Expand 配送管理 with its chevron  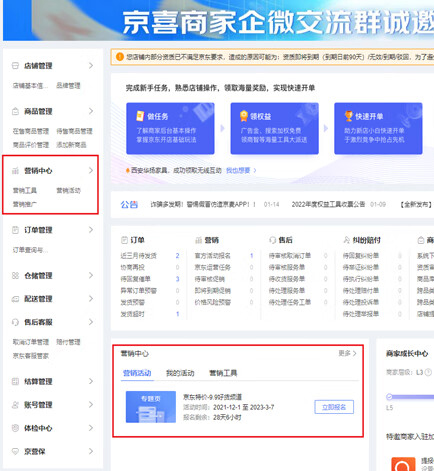91,299
